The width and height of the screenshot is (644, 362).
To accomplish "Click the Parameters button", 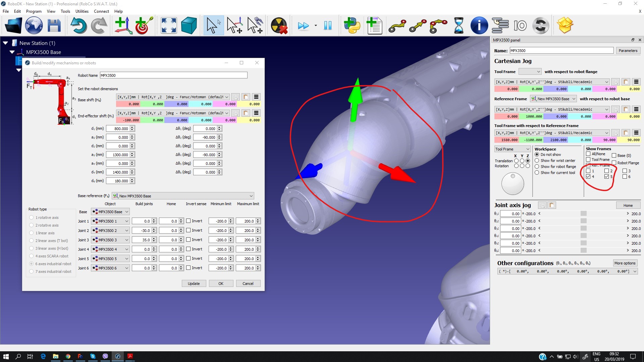I will tap(628, 51).
